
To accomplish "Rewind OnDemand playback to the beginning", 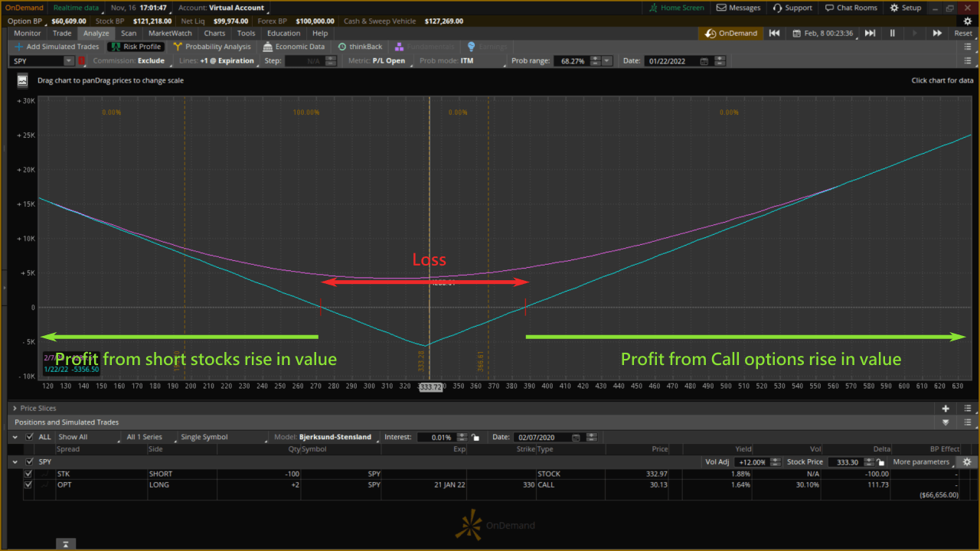I will coord(774,34).
